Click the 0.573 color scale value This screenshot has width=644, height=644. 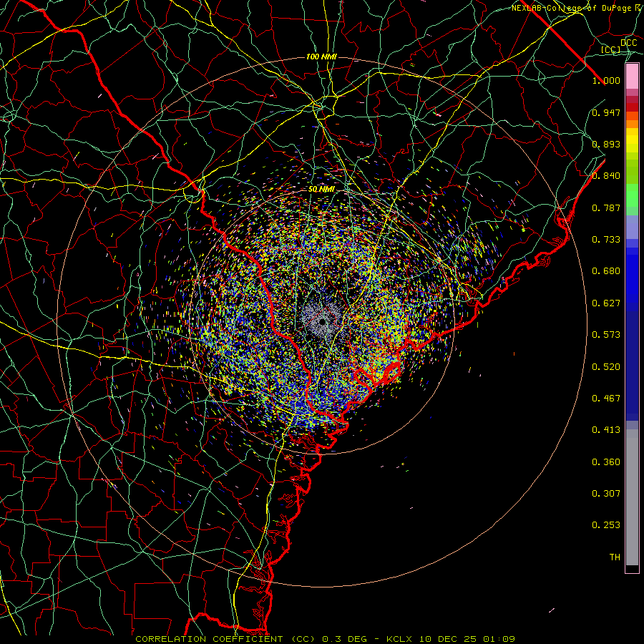(606, 335)
